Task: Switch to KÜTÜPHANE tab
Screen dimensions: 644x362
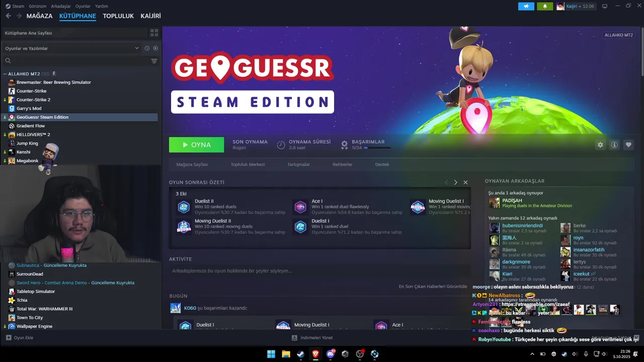Action: [77, 16]
